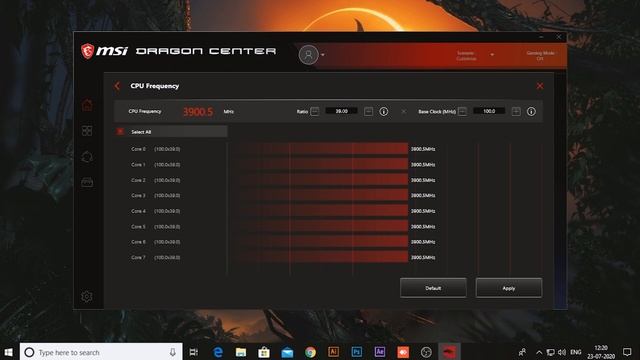Click the taskbar search box
The height and width of the screenshot is (360, 640).
[101, 352]
